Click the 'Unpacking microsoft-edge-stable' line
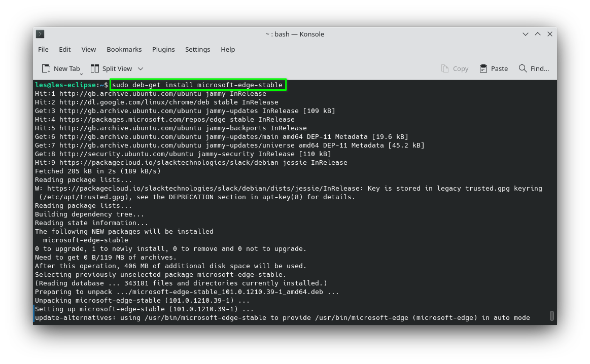This screenshot has width=590, height=364. click(x=142, y=301)
